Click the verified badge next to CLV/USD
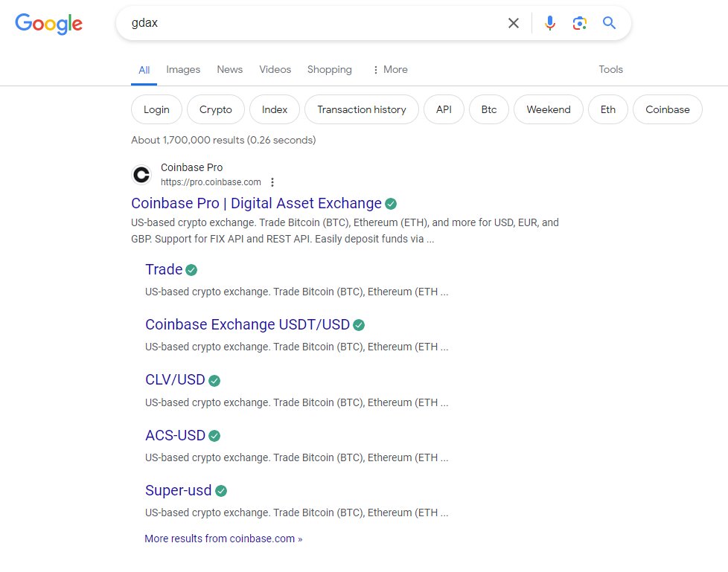Screen dimensions: 728x572 [x=214, y=381]
